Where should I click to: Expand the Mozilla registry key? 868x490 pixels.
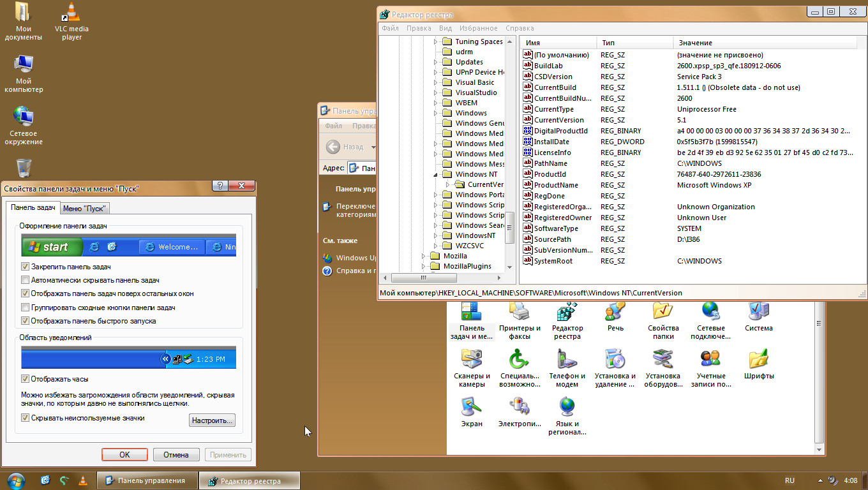(x=424, y=256)
